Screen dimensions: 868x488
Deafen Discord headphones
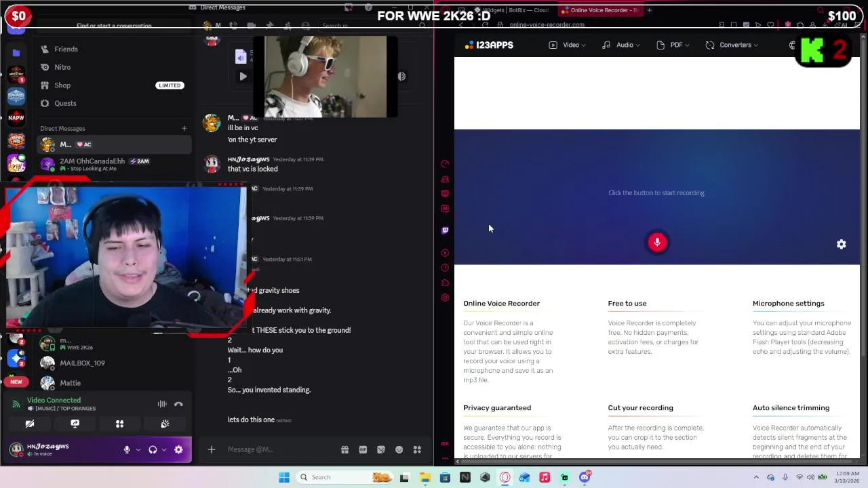(x=153, y=449)
